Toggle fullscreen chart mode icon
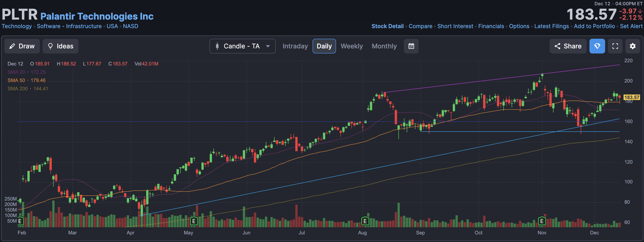The width and height of the screenshot is (644, 242). (615, 46)
